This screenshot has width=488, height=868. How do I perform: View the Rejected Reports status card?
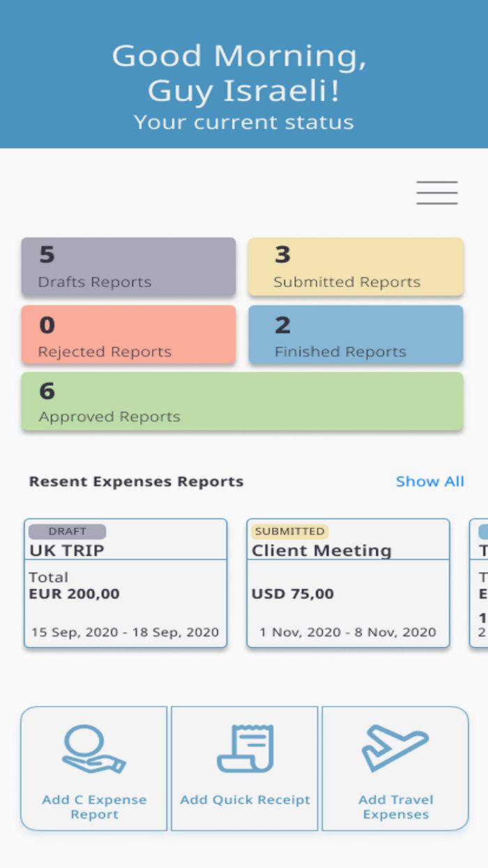pyautogui.click(x=128, y=335)
